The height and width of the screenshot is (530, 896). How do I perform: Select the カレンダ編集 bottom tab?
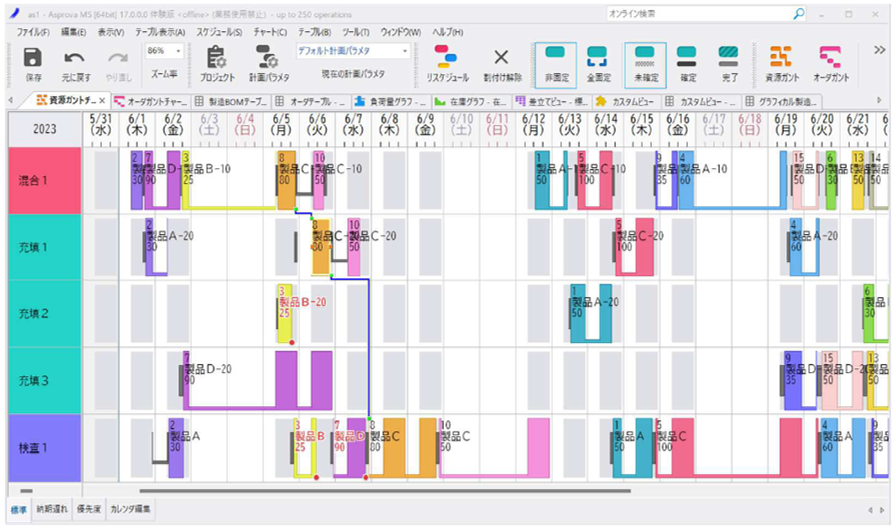coord(131,509)
